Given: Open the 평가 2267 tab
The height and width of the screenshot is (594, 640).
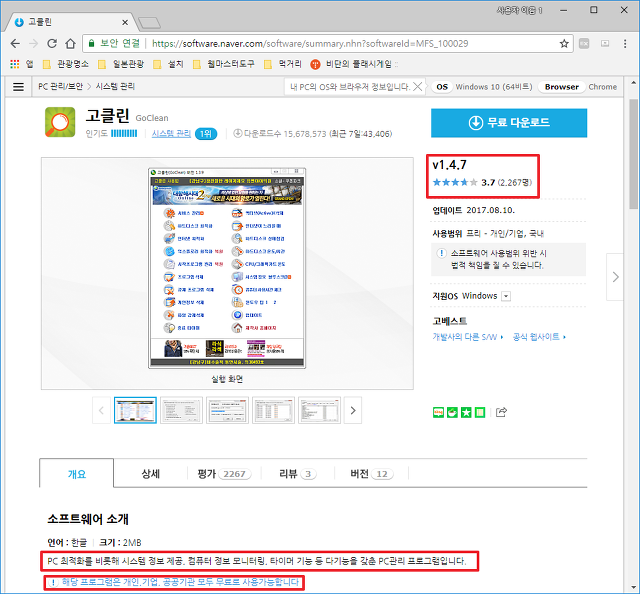Looking at the screenshot, I should click(224, 474).
